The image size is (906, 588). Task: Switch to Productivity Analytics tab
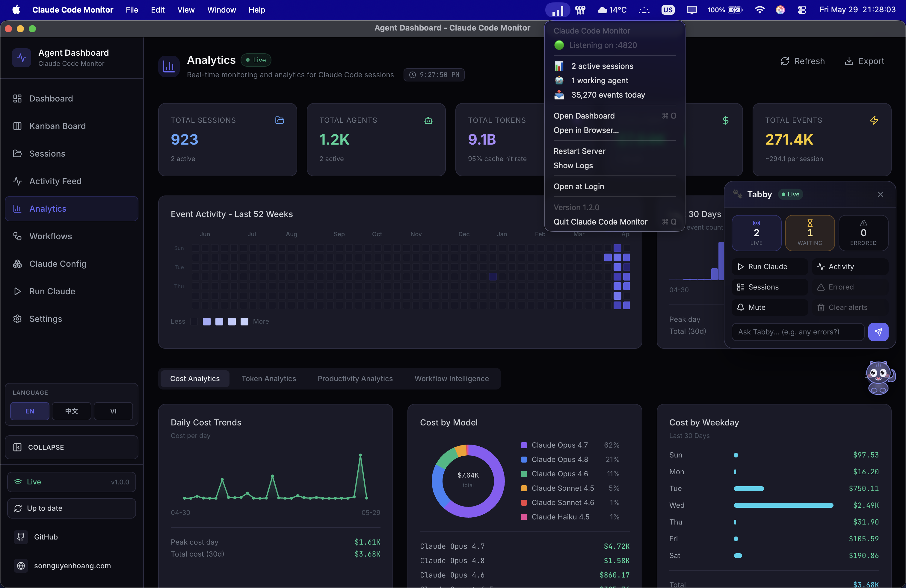click(355, 378)
